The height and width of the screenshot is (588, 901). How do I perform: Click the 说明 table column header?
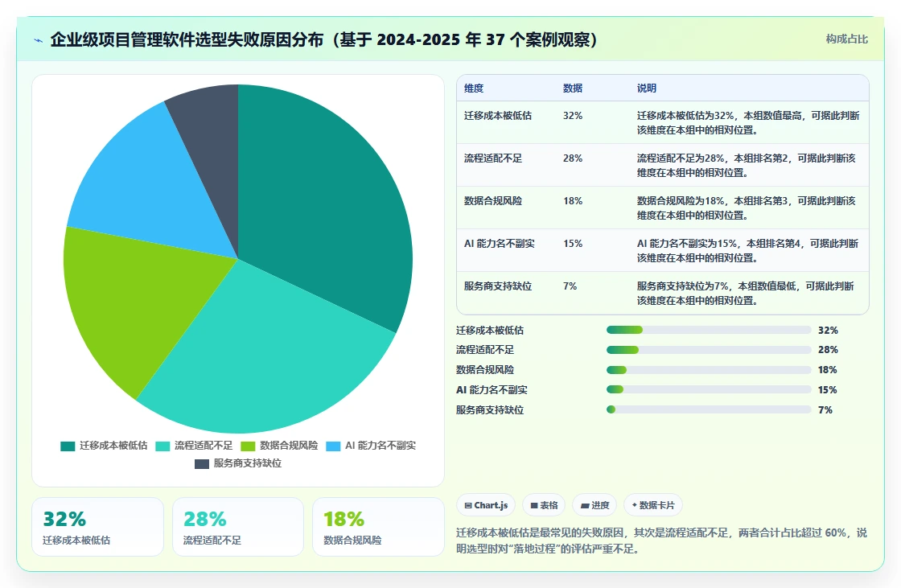(647, 88)
